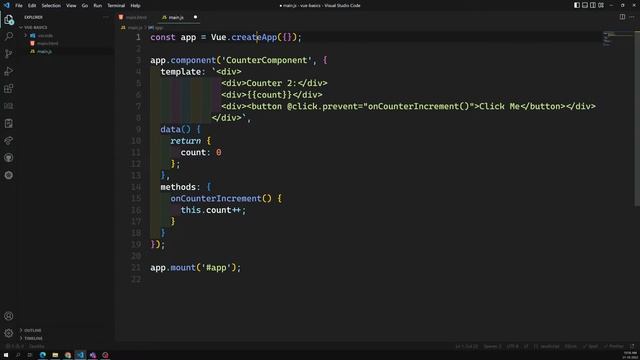Screen dimensions: 640x360
Task: Open Windows taskbar search
Action: 18,355
